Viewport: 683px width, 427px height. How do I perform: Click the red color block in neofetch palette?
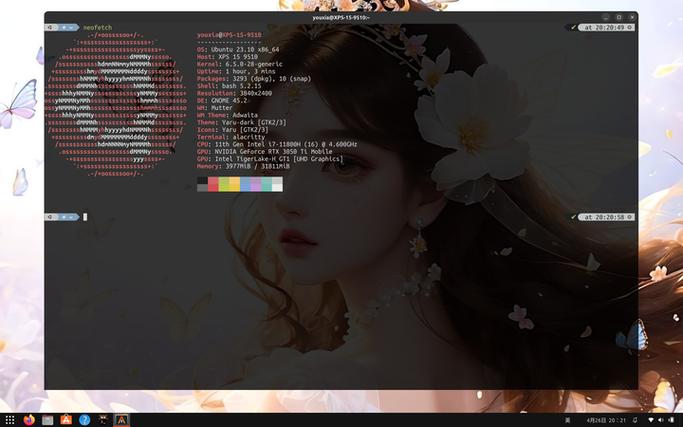[x=213, y=184]
